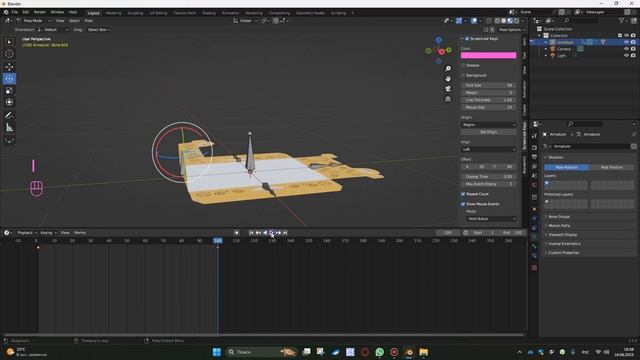Toggle camera view icon in viewport
This screenshot has width=640, height=360.
point(448,89)
